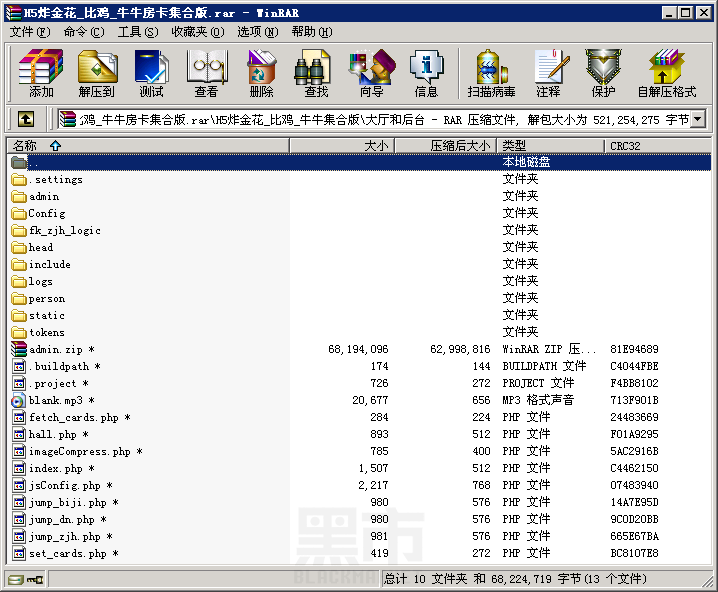The image size is (718, 592).
Task: Expand the archive path dropdown arrow
Action: (x=697, y=119)
